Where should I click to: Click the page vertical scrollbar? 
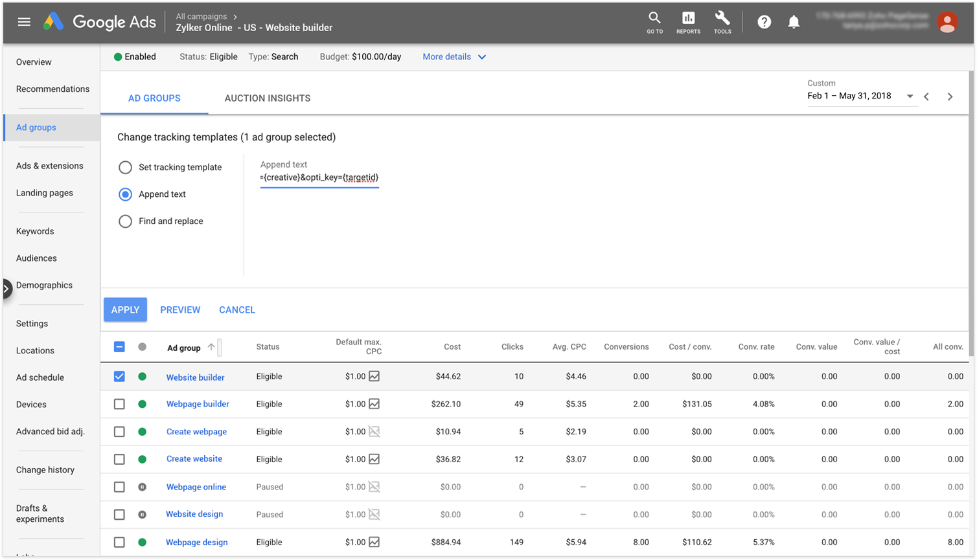[x=971, y=214]
